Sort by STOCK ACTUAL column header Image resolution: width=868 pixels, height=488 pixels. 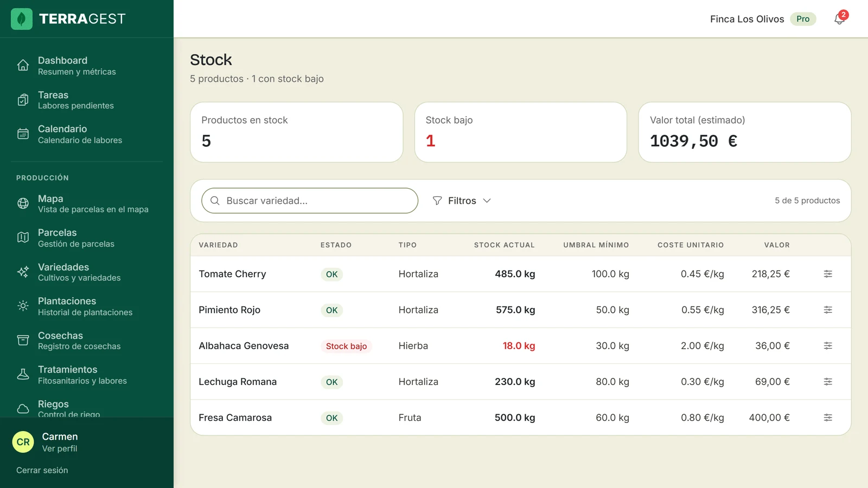505,245
